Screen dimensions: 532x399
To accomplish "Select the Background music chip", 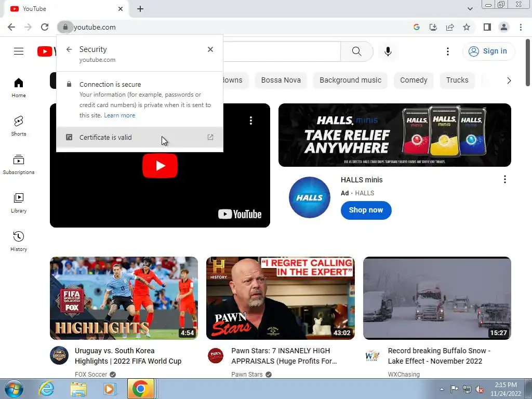I will click(x=351, y=81).
